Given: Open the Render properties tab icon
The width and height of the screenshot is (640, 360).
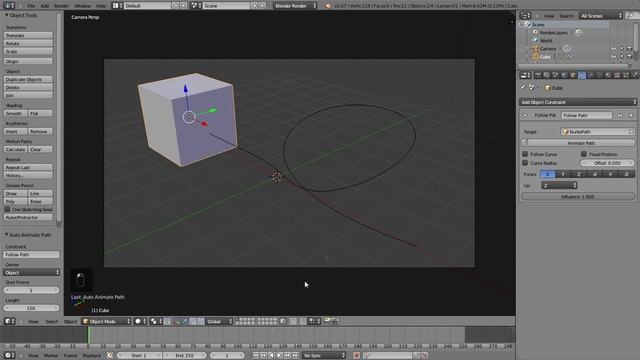Looking at the screenshot, I should tap(538, 75).
